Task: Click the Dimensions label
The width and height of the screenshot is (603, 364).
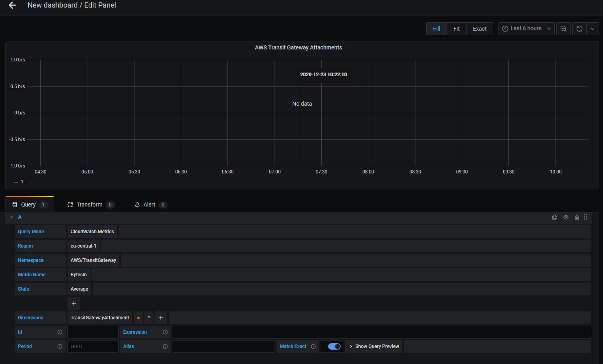Action: (x=30, y=318)
